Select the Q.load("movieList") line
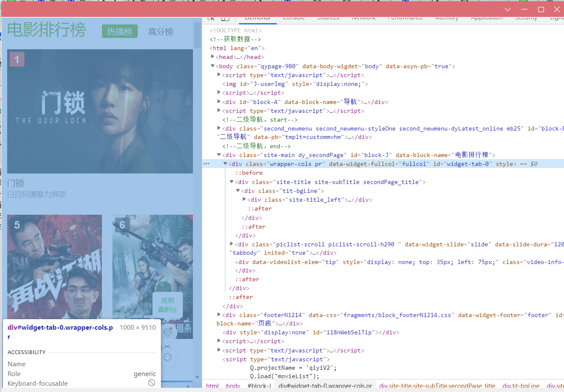This screenshot has height=392, width=564. coord(284,376)
